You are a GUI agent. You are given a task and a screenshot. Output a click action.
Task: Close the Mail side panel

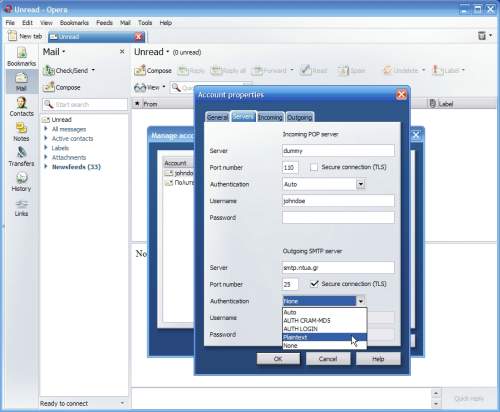click(122, 52)
